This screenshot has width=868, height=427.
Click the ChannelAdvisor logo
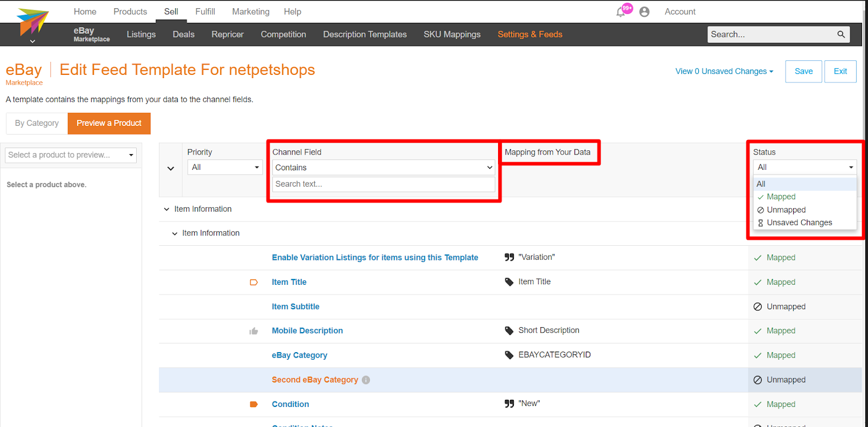point(33,22)
